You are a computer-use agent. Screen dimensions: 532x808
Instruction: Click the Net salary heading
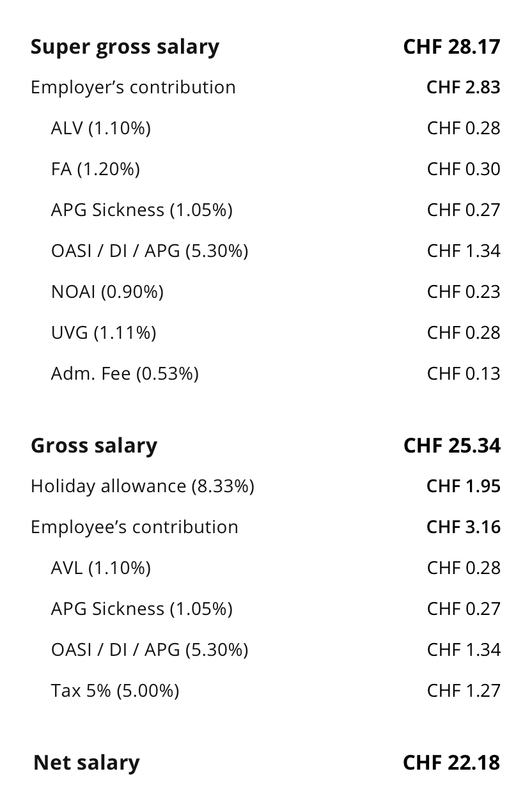pyautogui.click(x=86, y=763)
